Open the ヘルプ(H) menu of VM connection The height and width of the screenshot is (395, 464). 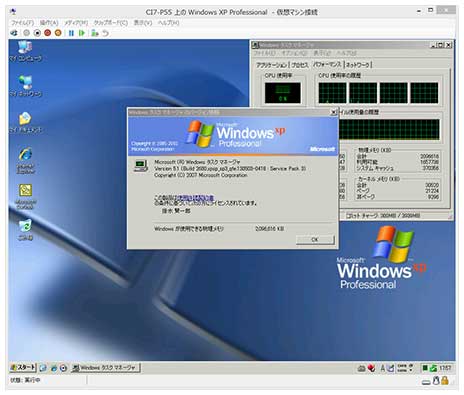pos(168,23)
